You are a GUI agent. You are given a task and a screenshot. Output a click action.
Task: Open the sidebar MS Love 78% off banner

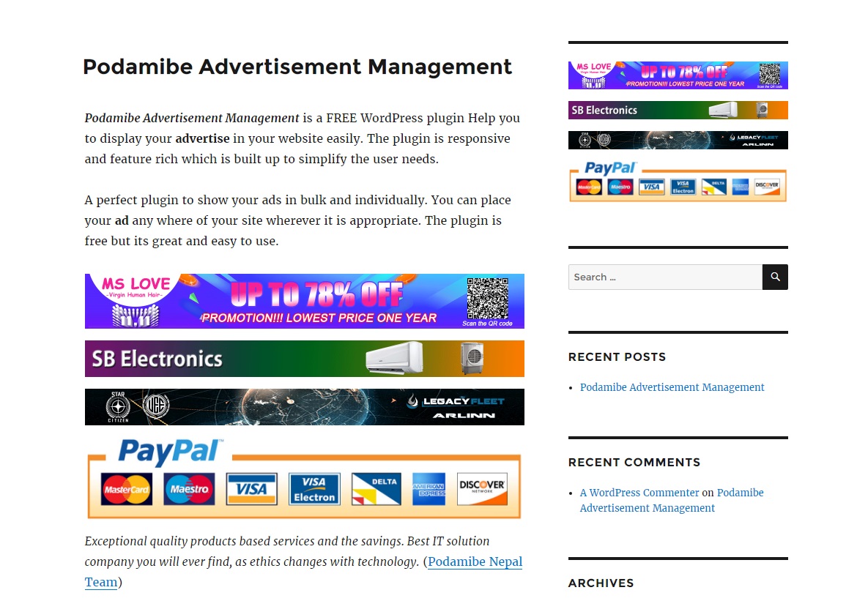[x=678, y=75]
